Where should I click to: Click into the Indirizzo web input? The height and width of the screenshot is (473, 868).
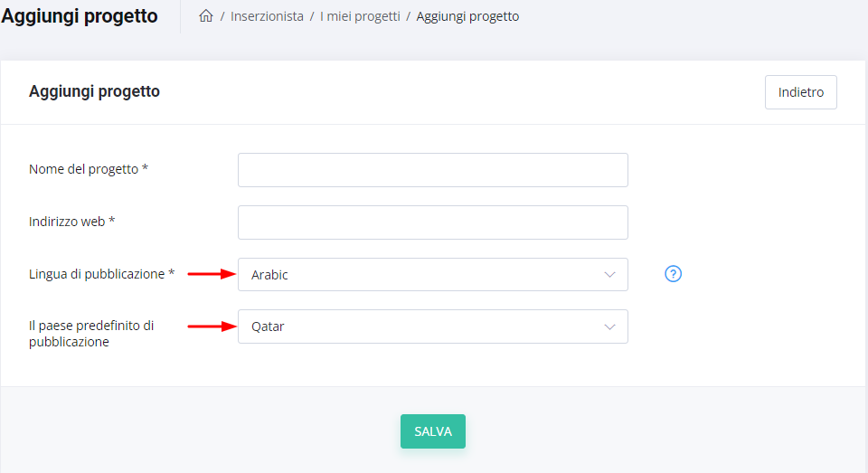432,222
